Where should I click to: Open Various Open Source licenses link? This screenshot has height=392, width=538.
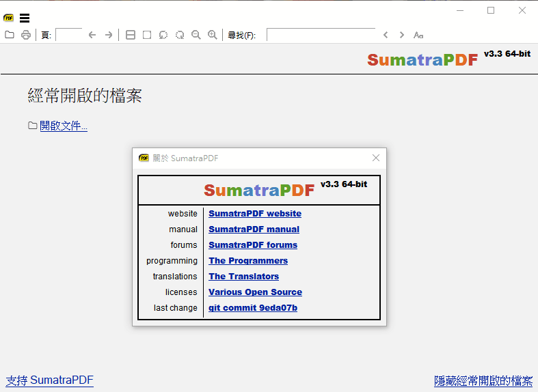coord(255,292)
